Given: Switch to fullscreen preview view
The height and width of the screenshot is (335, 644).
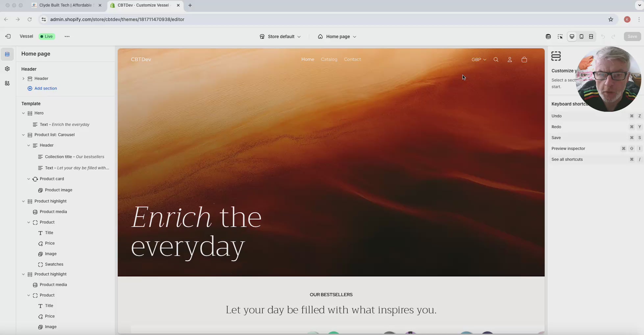Looking at the screenshot, I should pos(591,37).
